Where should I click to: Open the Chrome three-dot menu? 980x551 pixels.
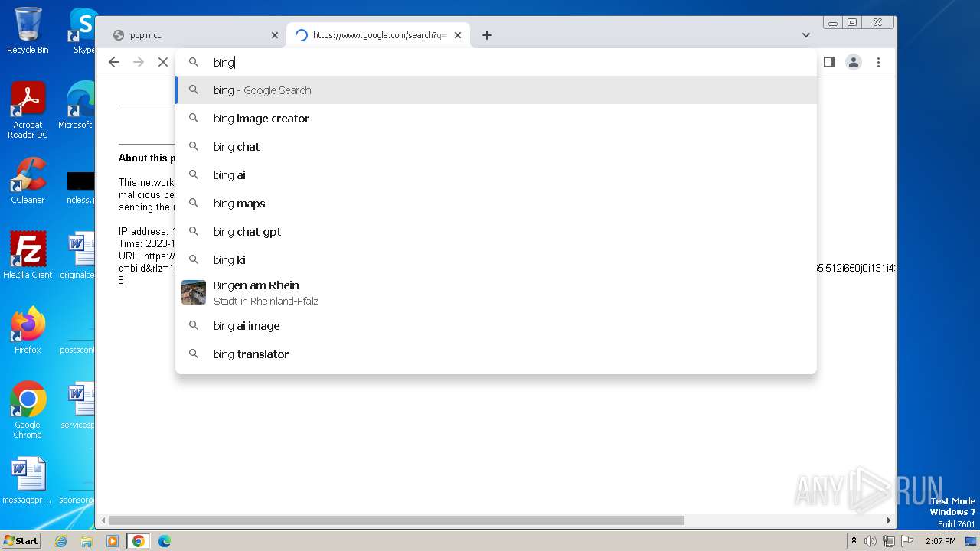point(878,62)
